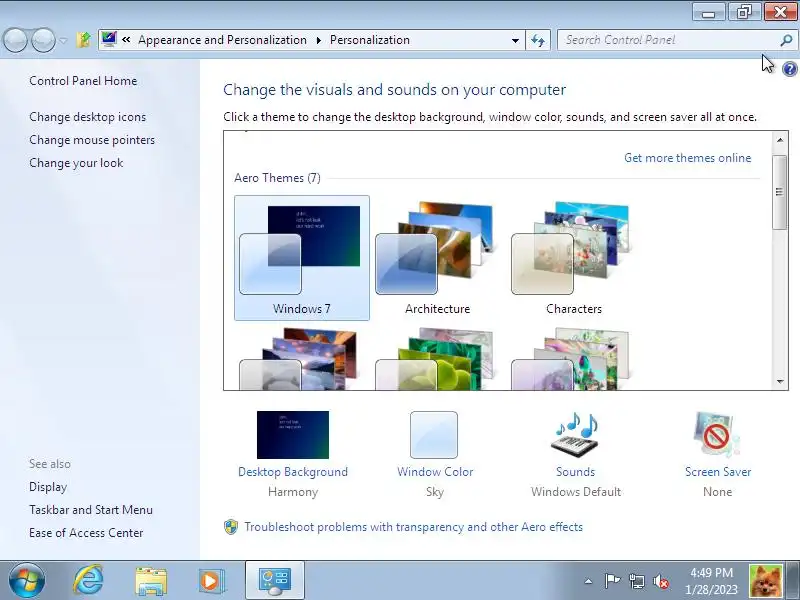
Task: Click the Window Color text link
Action: [435, 472]
